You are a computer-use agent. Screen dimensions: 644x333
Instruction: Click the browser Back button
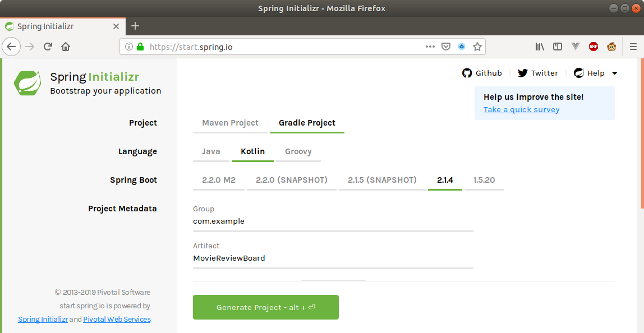[x=11, y=47]
